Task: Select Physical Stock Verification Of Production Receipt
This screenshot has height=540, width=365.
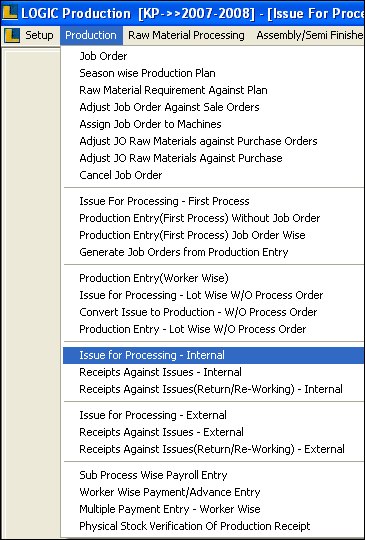Action: (195, 526)
